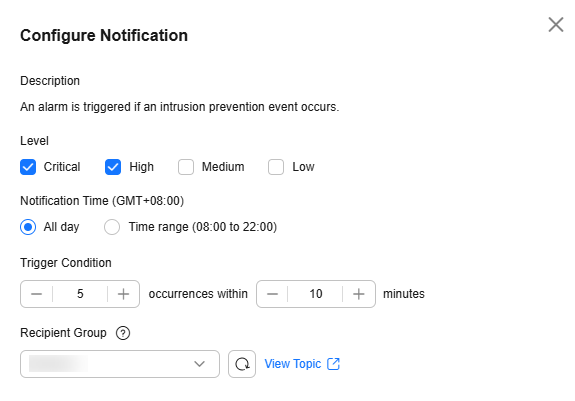Open the Recipient Group combo box
Screen dimensions: 575x401
[x=120, y=364]
